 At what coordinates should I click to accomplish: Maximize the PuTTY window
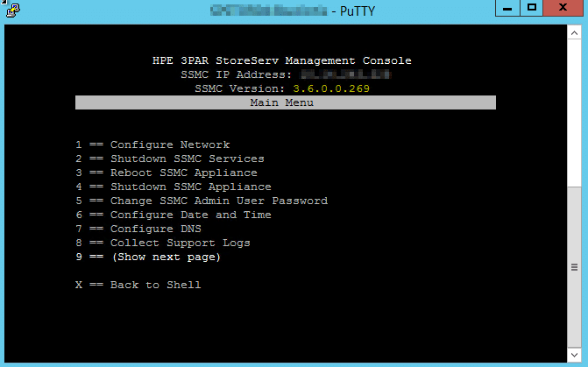click(531, 8)
